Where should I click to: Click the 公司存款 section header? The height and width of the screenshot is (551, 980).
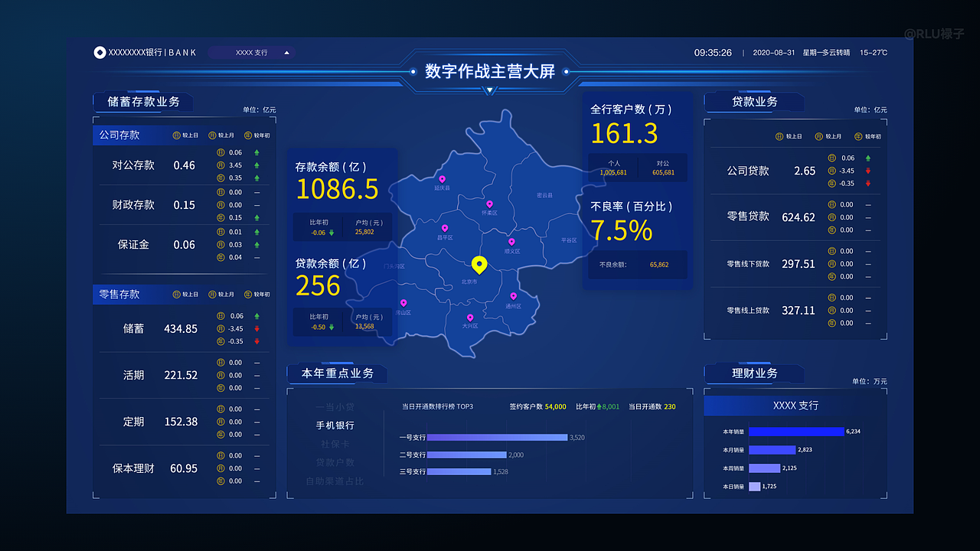[x=185, y=135]
